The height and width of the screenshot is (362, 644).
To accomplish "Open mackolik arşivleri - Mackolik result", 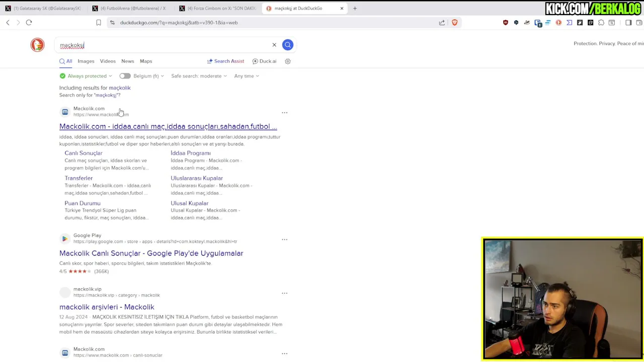I will pos(107,307).
